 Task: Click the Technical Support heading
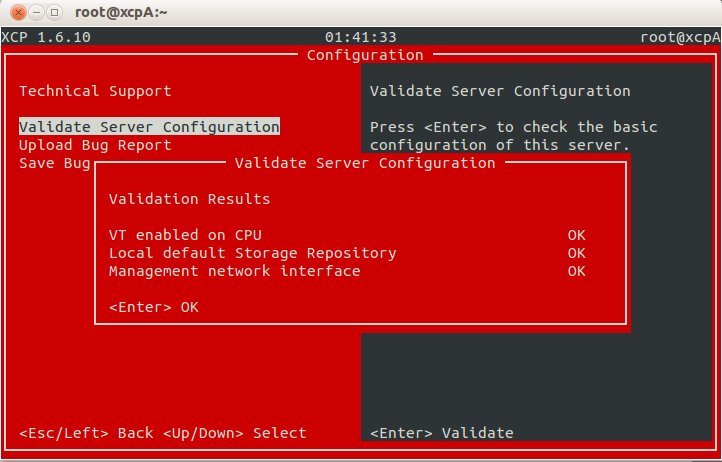pyautogui.click(x=95, y=91)
